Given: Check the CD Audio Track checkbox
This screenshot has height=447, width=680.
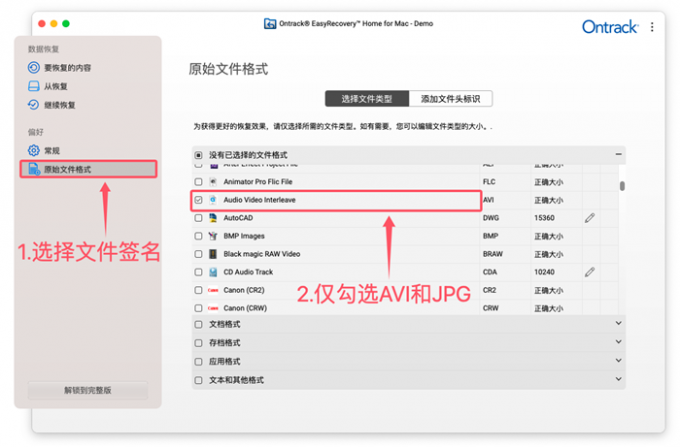Looking at the screenshot, I should [198, 272].
